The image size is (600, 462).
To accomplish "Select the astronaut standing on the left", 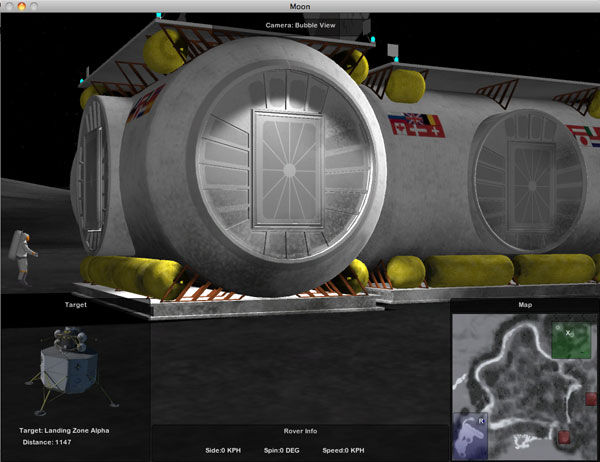I will (21, 258).
